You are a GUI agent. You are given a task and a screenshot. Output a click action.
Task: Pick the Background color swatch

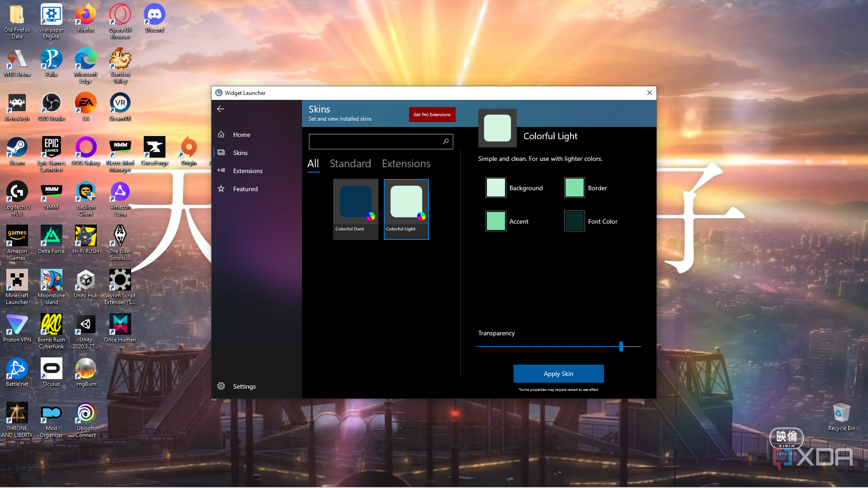[495, 188]
